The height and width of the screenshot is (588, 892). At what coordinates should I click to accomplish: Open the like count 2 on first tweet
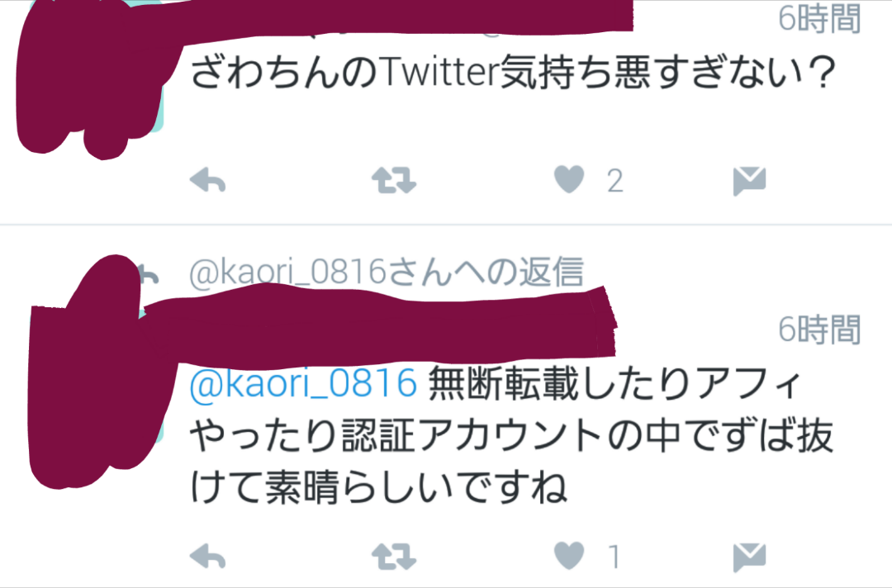tap(615, 182)
